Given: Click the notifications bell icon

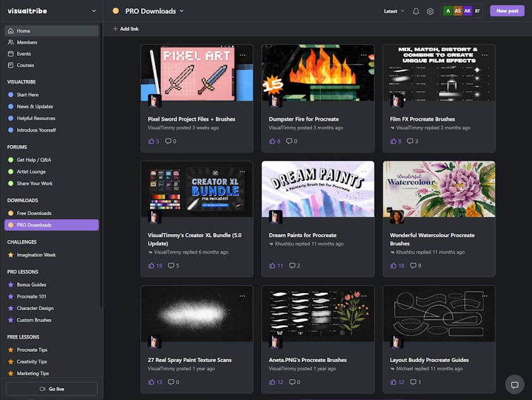Looking at the screenshot, I should click(416, 11).
